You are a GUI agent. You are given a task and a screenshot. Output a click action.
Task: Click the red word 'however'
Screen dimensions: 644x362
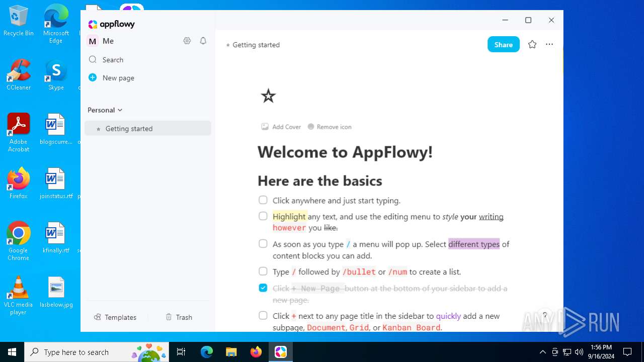pyautogui.click(x=289, y=228)
